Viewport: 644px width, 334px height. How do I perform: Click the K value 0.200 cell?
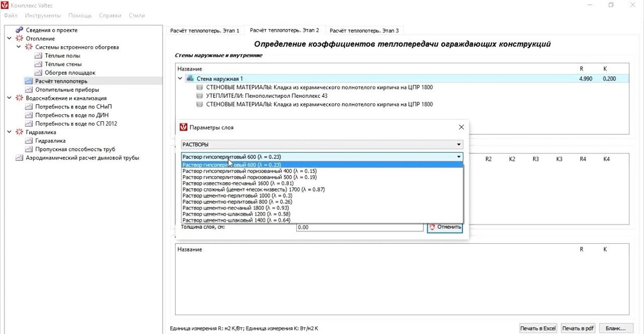(609, 79)
